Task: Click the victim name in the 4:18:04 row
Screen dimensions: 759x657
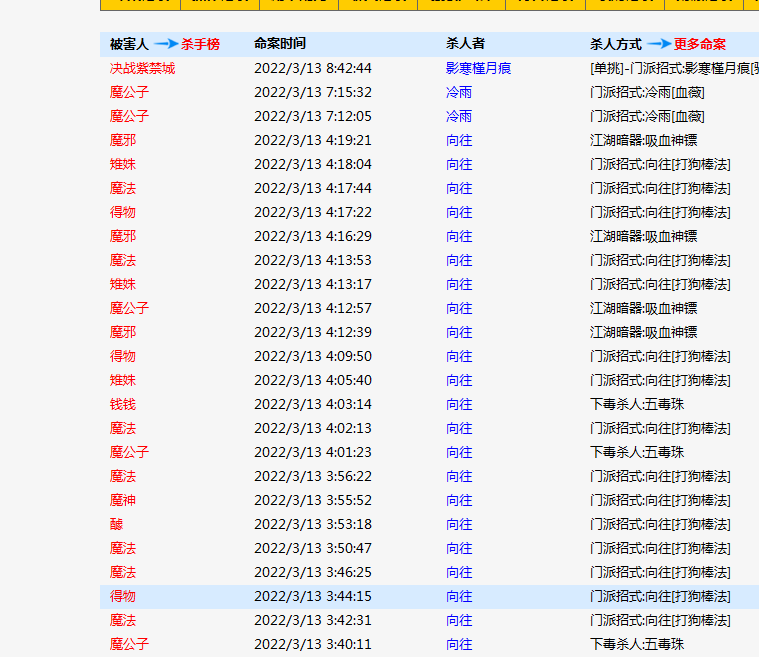Action: [123, 164]
